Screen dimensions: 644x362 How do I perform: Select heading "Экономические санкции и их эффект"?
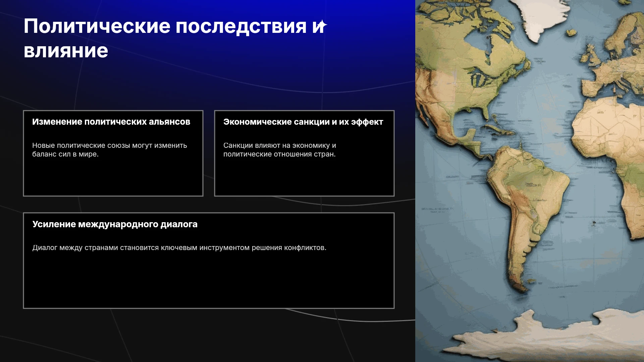303,122
